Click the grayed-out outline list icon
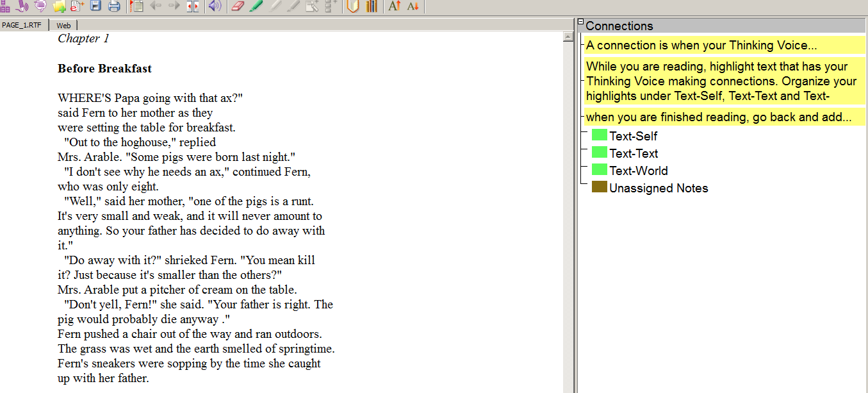The height and width of the screenshot is (393, 868). click(x=331, y=6)
